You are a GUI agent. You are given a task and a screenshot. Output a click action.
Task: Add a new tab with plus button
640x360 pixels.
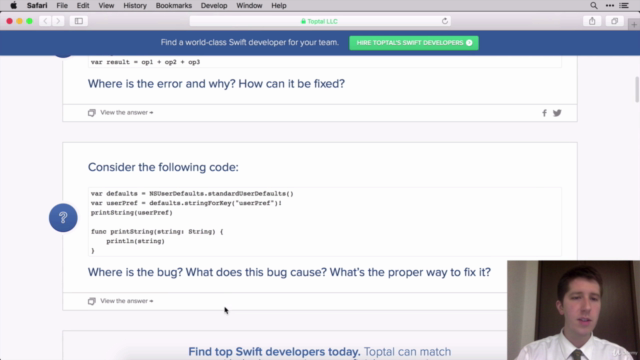tap(634, 25)
